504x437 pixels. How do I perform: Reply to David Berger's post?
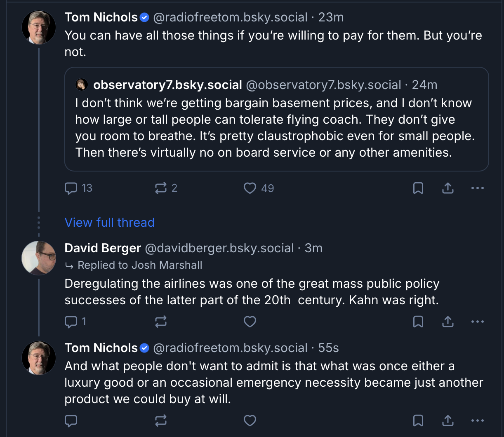click(x=71, y=322)
